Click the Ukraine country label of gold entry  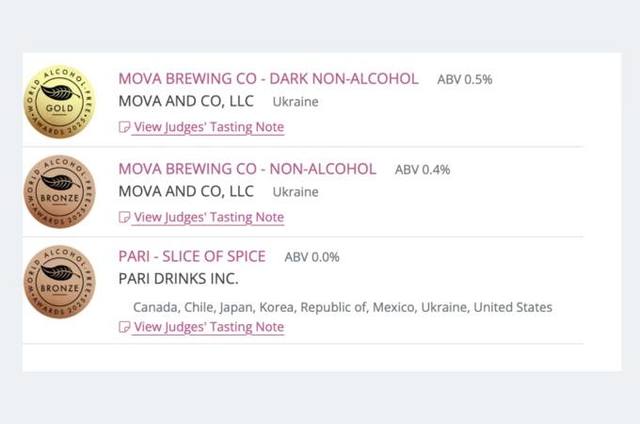296,102
